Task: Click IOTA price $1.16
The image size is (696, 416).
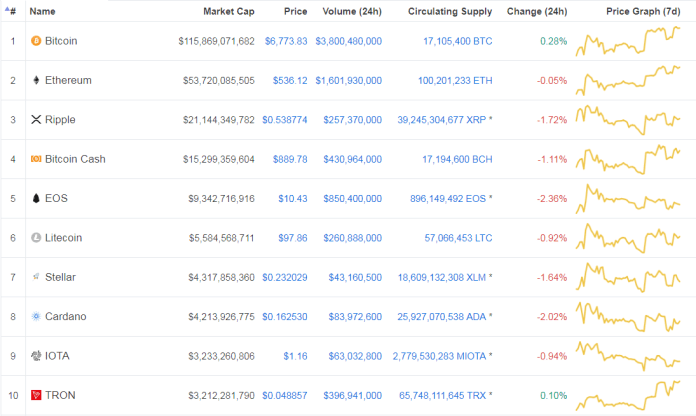Action: (x=296, y=356)
